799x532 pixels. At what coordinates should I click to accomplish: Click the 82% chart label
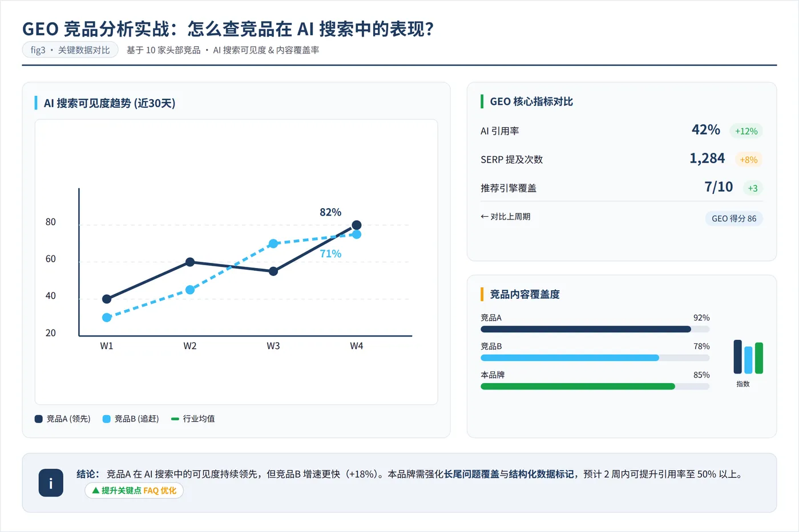click(330, 212)
